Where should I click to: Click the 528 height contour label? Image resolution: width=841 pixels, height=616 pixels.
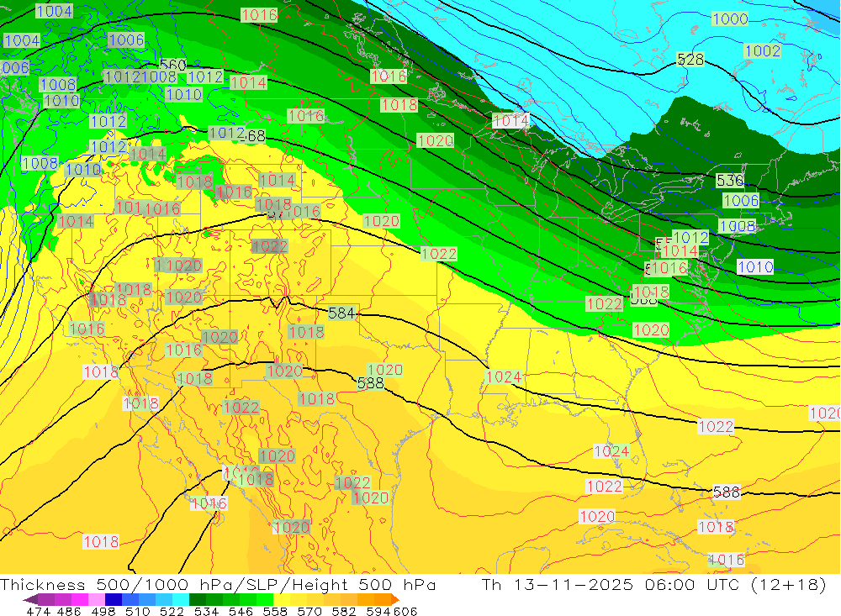tap(690, 59)
